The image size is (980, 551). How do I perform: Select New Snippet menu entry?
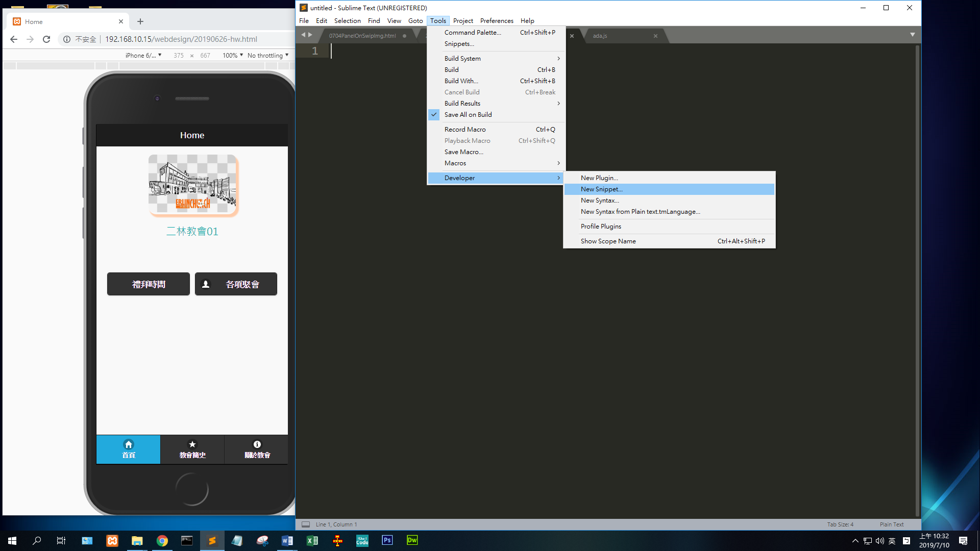click(601, 189)
